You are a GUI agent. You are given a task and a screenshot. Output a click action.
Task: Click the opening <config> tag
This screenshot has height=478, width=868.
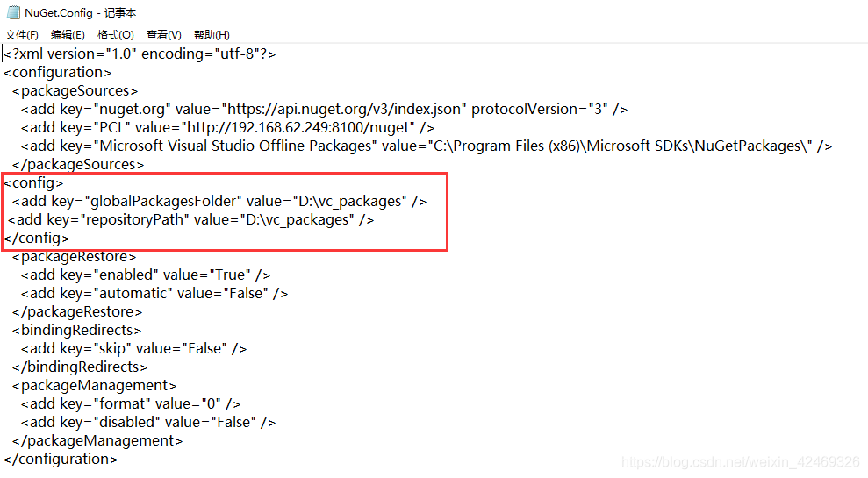click(x=33, y=182)
